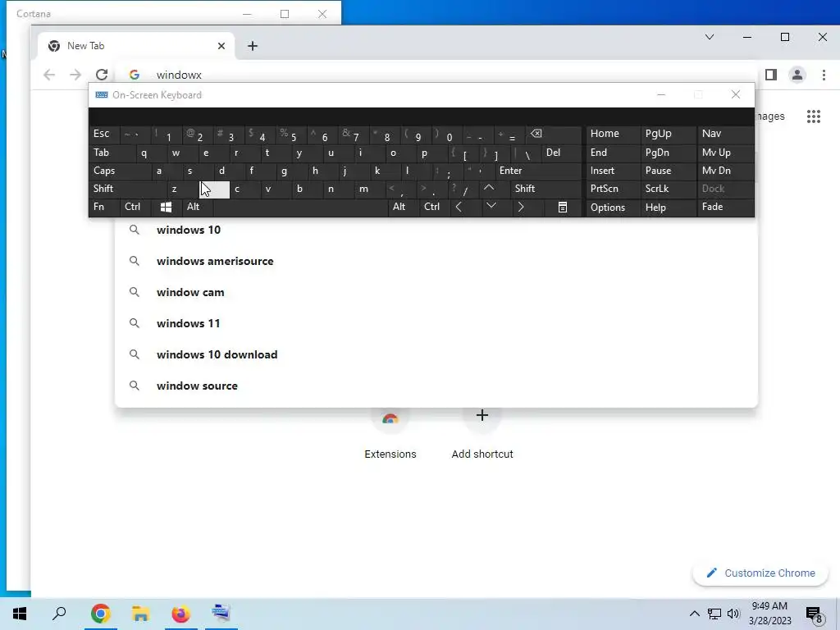Toggle the ScrLk key
Image resolution: width=840 pixels, height=630 pixels.
[x=668, y=188]
